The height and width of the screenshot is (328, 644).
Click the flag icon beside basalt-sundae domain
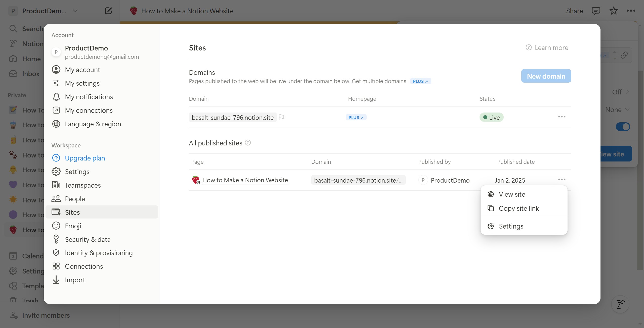coord(281,117)
